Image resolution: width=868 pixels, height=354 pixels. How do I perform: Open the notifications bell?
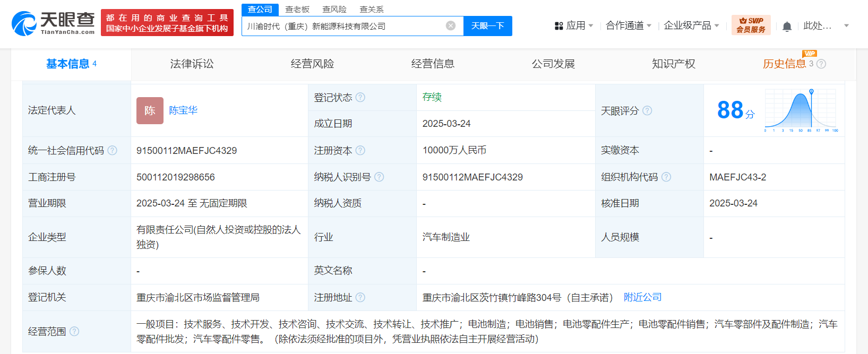(787, 27)
